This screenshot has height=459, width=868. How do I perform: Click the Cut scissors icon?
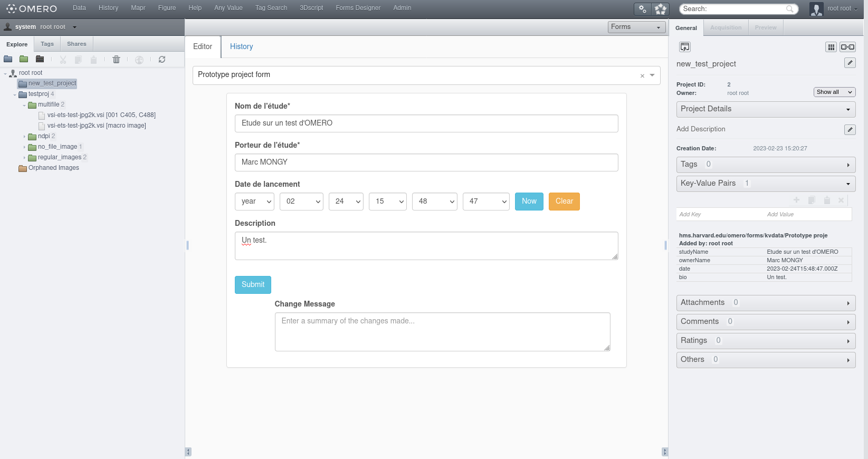click(x=63, y=60)
